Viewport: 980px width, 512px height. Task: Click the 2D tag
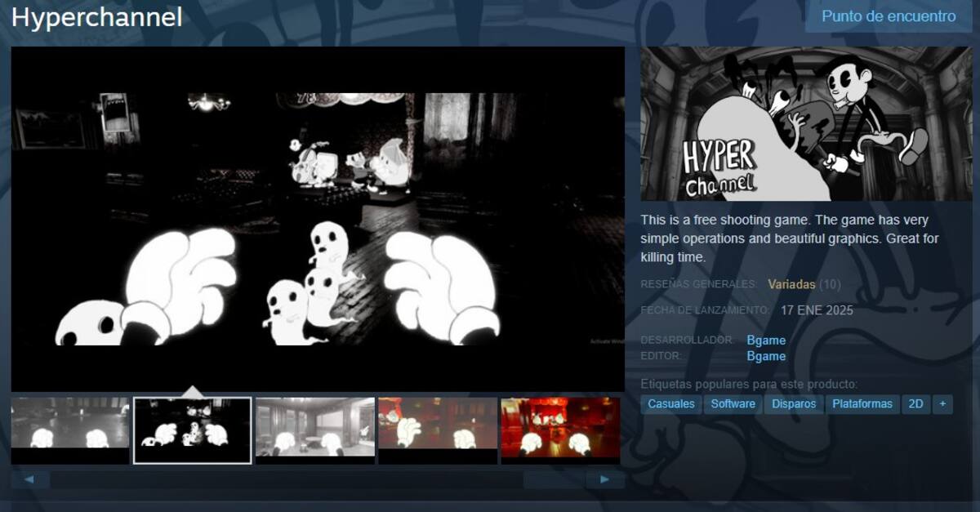(x=916, y=404)
